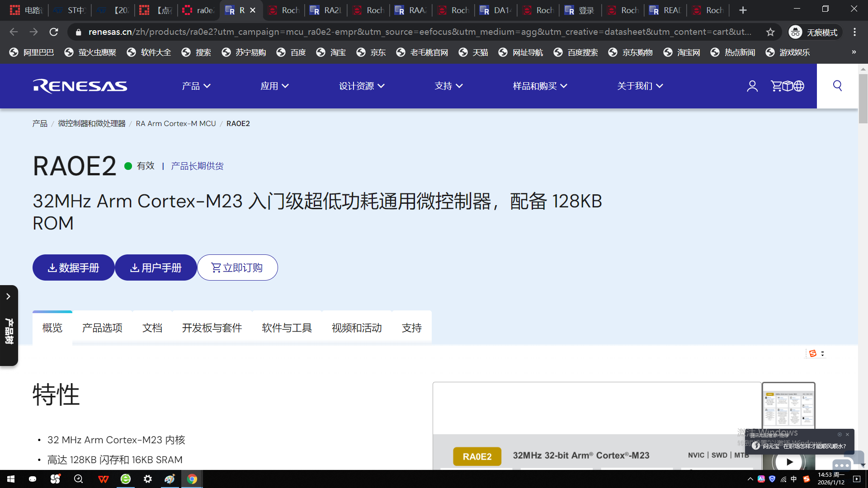Go to 微控制器和微处理器 breadcrumb
Screen dimensions: 868x488
click(92, 123)
